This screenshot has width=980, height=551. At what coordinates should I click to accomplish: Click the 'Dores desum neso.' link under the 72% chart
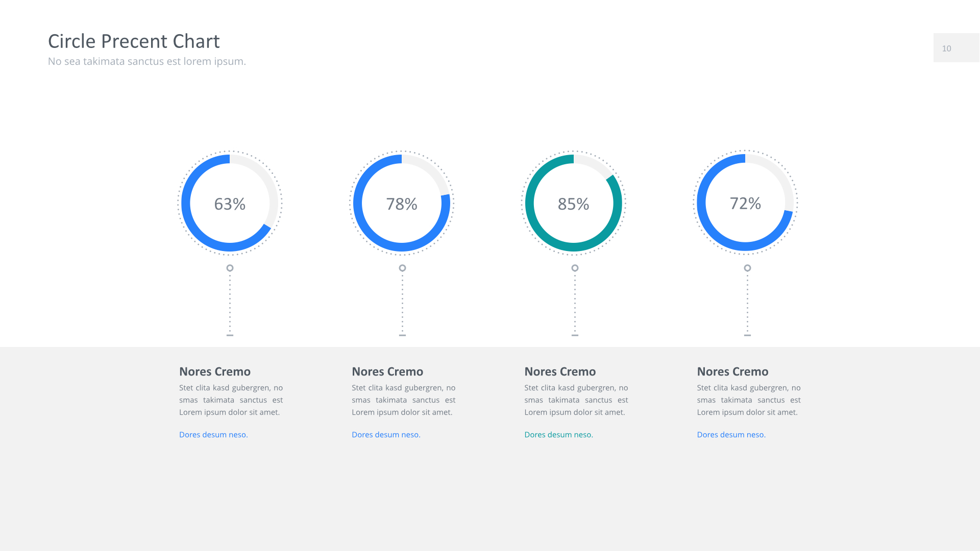pos(731,435)
